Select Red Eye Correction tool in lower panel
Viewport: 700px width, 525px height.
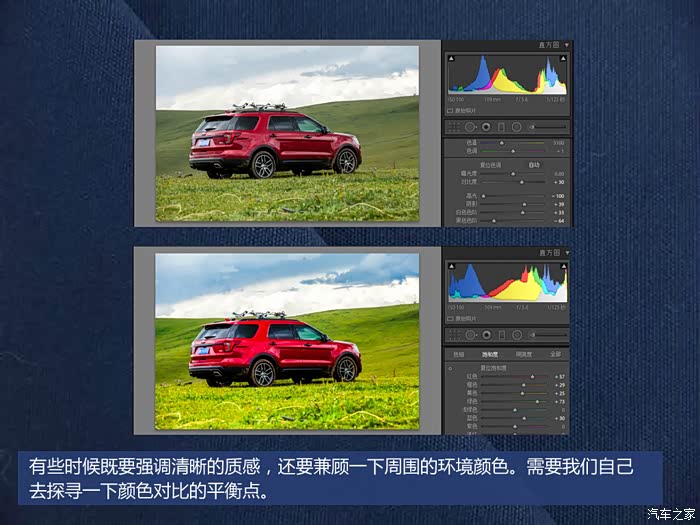pyautogui.click(x=487, y=335)
